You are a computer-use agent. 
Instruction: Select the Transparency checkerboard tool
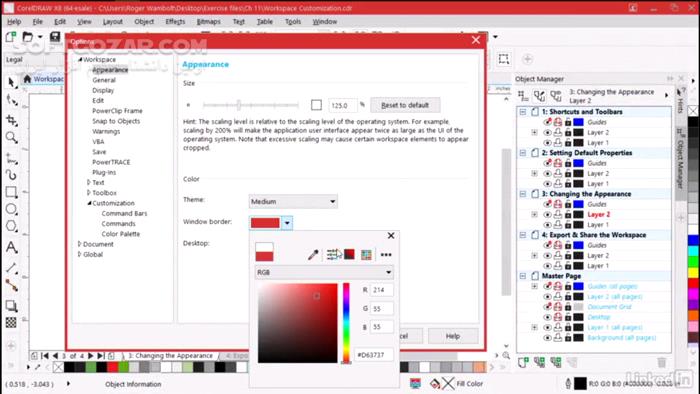(11, 322)
